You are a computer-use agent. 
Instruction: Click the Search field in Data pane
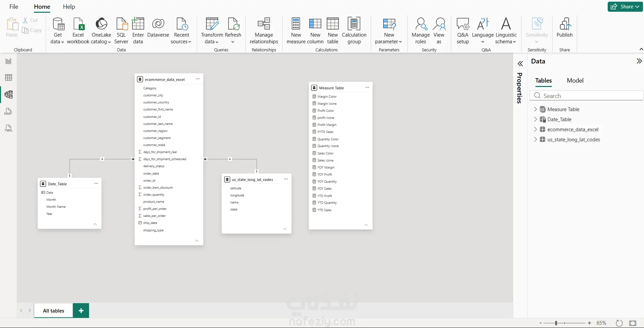[586, 96]
